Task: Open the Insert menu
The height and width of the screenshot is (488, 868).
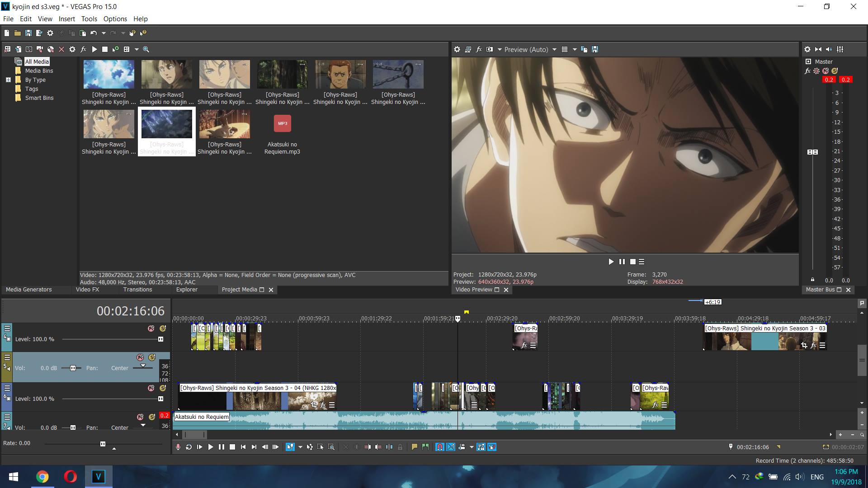Action: click(67, 19)
